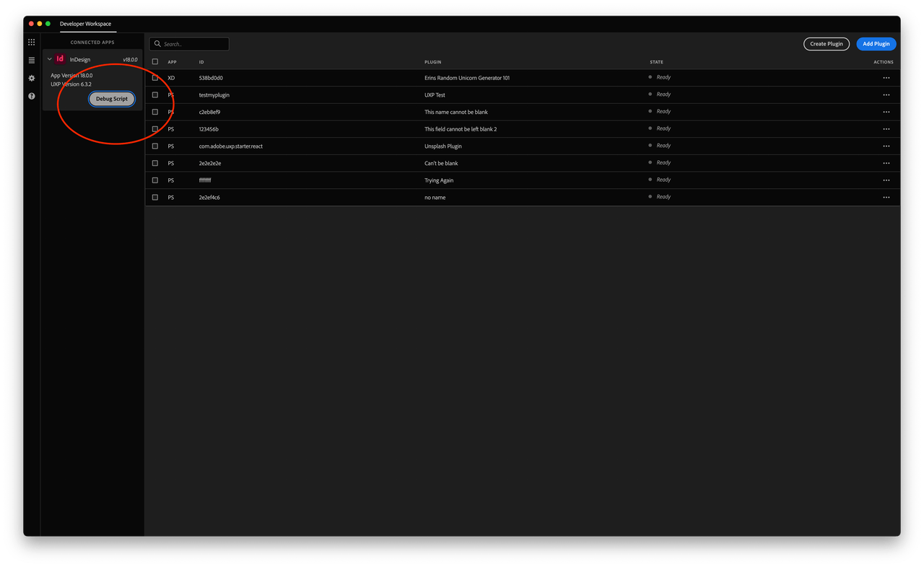Open the list view icon in sidebar
The height and width of the screenshot is (567, 924).
pos(31,61)
